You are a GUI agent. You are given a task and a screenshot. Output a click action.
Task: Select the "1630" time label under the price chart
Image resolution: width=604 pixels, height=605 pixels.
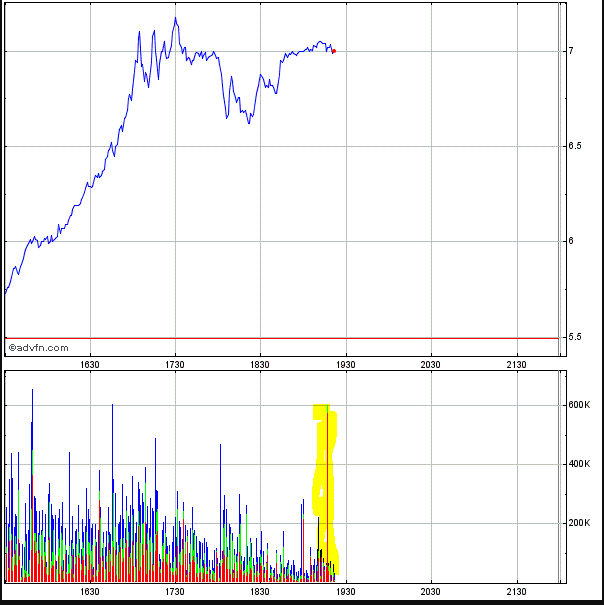point(90,365)
